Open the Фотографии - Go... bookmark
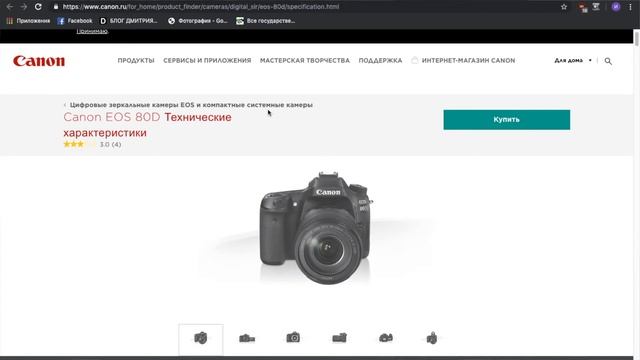This screenshot has width=640, height=360. 198,21
